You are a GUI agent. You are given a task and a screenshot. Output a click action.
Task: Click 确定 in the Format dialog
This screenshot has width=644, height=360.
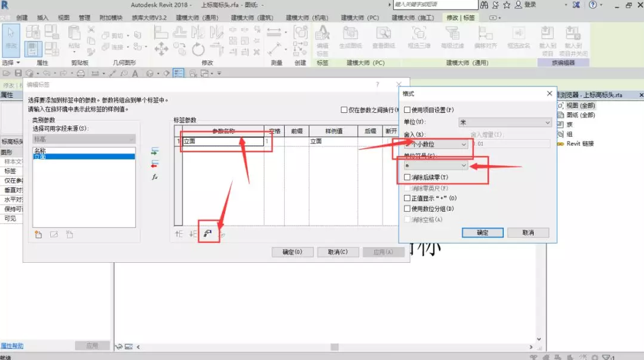(482, 233)
